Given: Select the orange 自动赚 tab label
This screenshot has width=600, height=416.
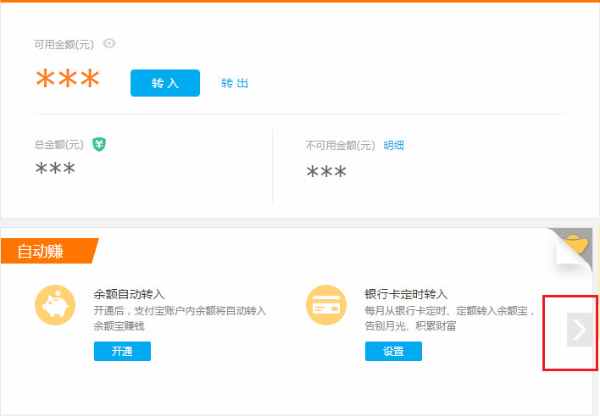Looking at the screenshot, I should (42, 251).
